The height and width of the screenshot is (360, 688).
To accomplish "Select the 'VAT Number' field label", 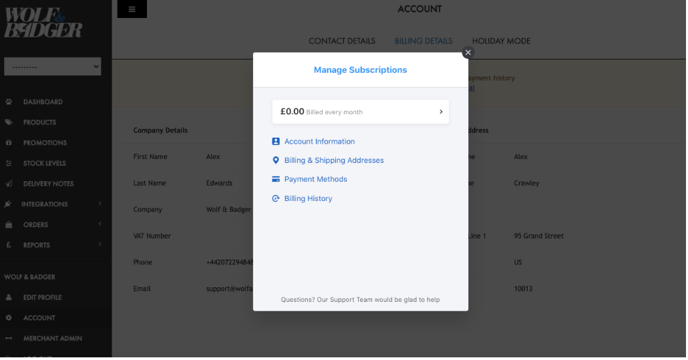I will tap(152, 236).
